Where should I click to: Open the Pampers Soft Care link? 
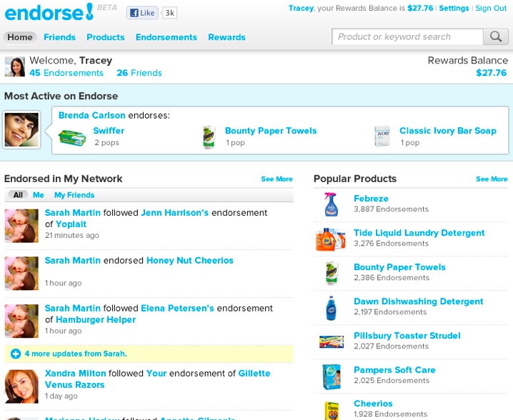click(x=394, y=370)
